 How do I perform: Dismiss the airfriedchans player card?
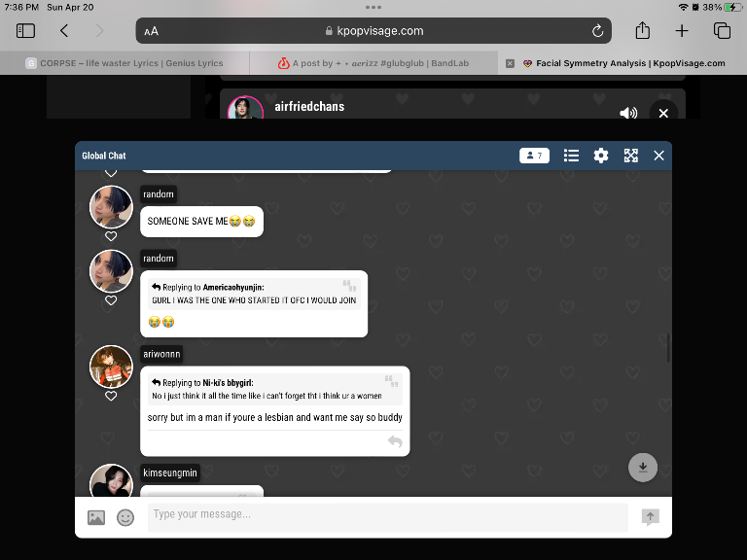[x=663, y=113]
